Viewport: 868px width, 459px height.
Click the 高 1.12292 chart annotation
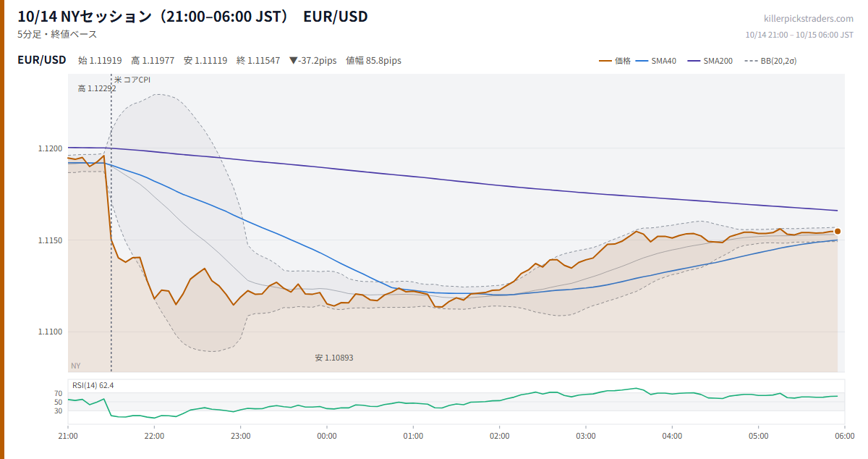click(97, 88)
